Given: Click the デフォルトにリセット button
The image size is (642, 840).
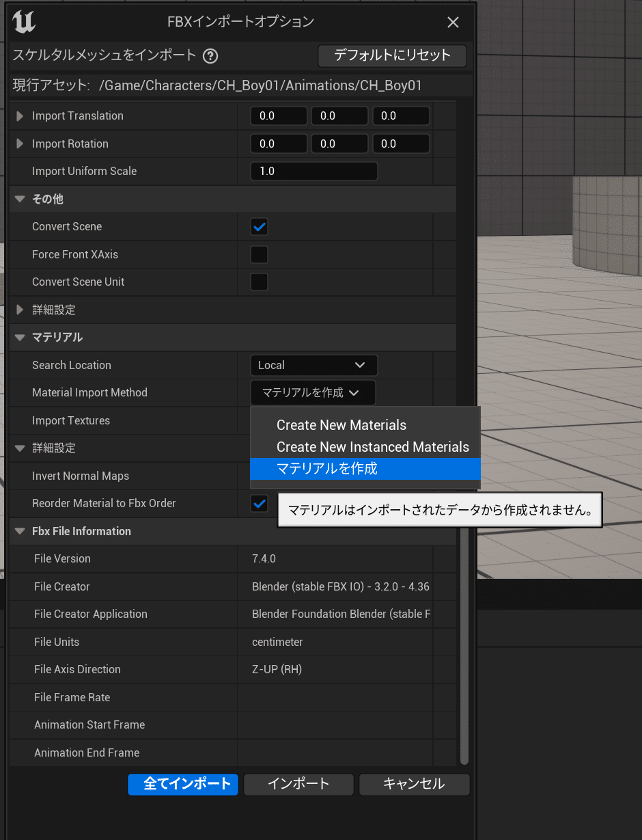Looking at the screenshot, I should 392,56.
